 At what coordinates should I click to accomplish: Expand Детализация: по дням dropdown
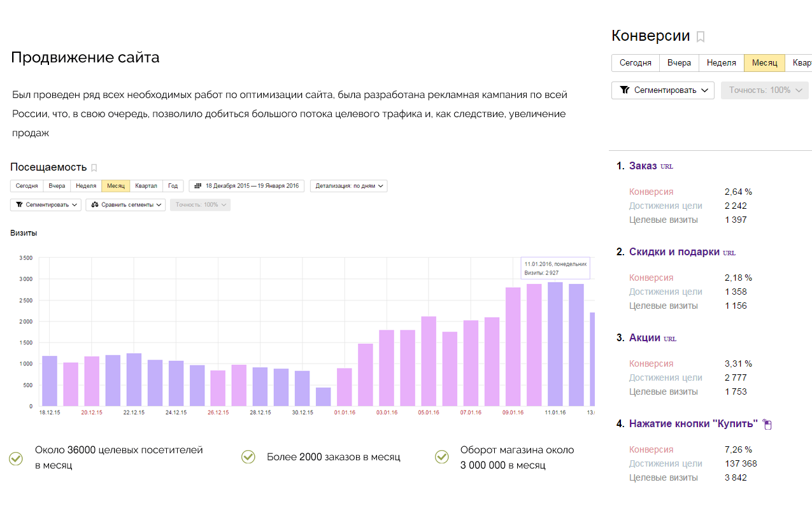pos(349,186)
